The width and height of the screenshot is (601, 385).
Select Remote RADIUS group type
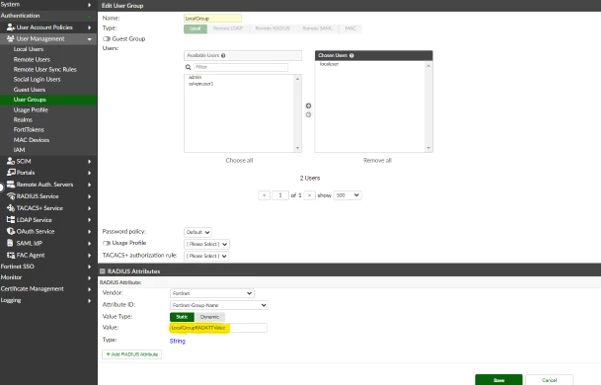pyautogui.click(x=273, y=29)
